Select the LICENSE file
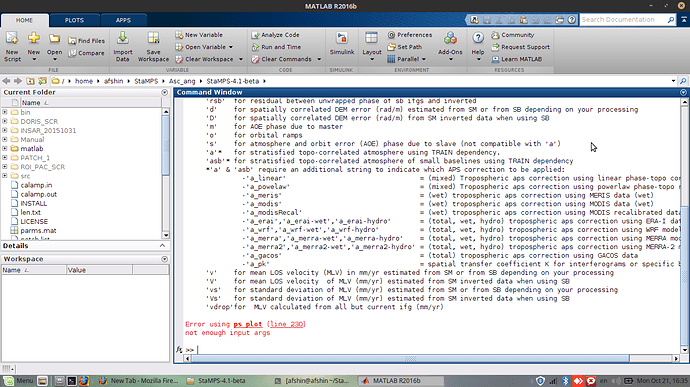This screenshot has width=690, height=387. (x=34, y=221)
